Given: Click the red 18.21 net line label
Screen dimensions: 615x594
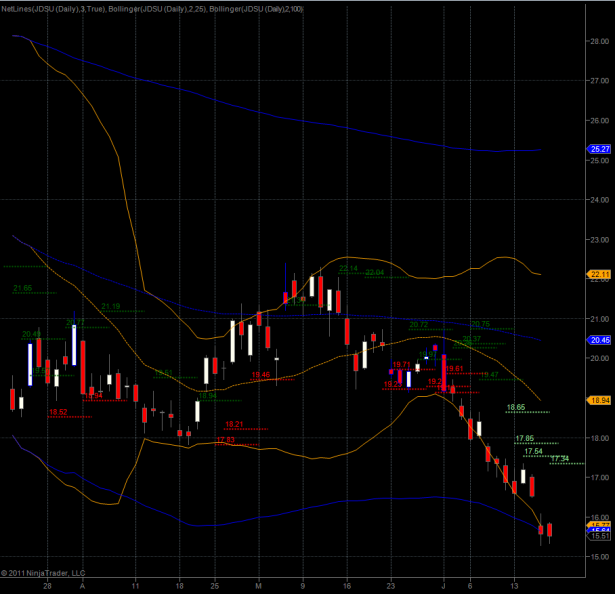Looking at the screenshot, I should pyautogui.click(x=235, y=423).
